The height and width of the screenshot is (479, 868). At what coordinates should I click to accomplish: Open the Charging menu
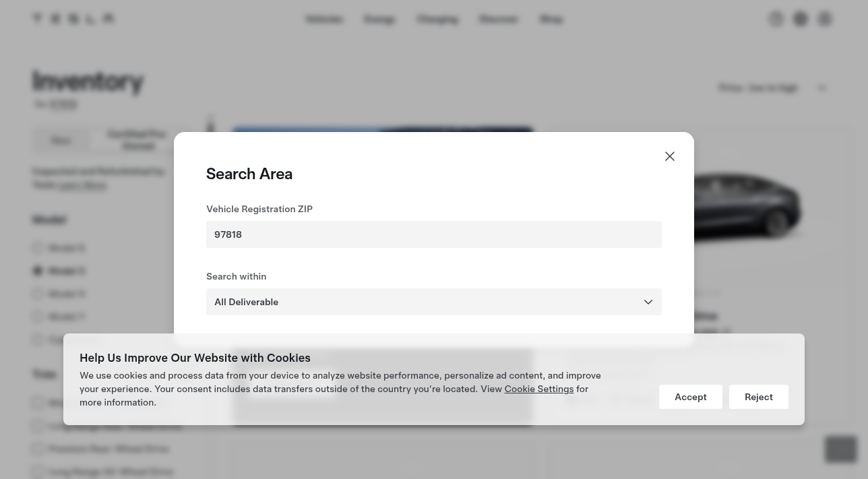[437, 19]
